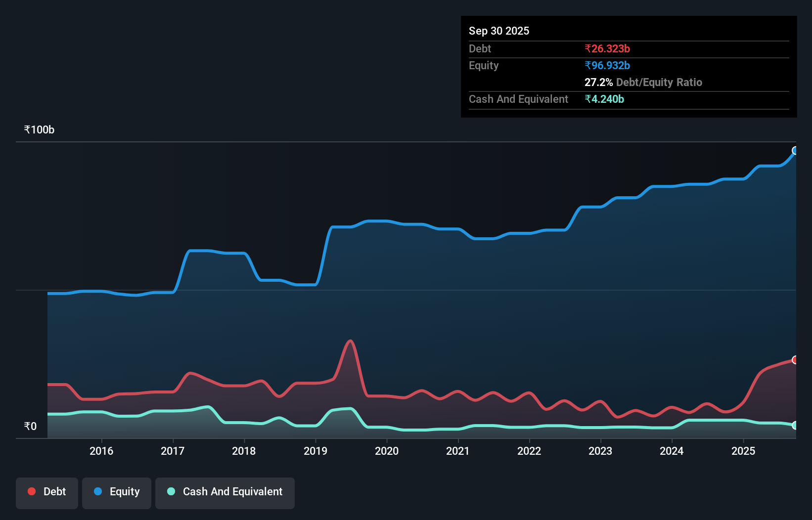812x520 pixels.
Task: Click the 2020 x-axis label
Action: click(387, 451)
